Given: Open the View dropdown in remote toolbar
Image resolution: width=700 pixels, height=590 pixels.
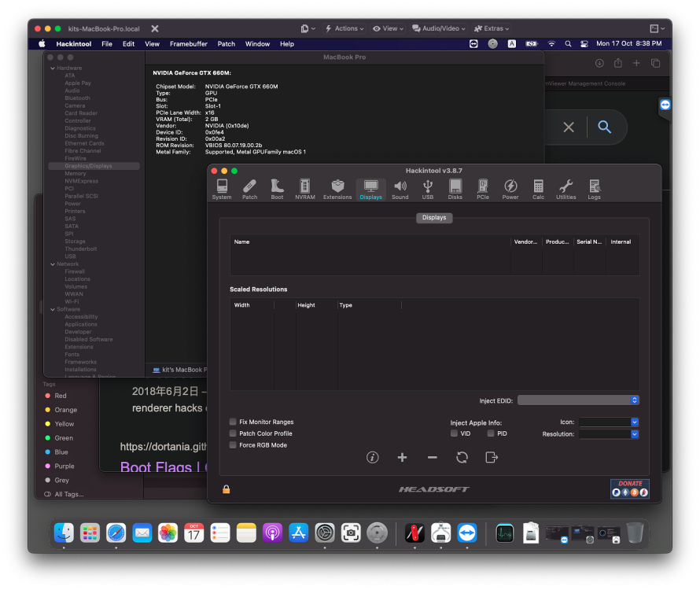Looking at the screenshot, I should coord(388,28).
